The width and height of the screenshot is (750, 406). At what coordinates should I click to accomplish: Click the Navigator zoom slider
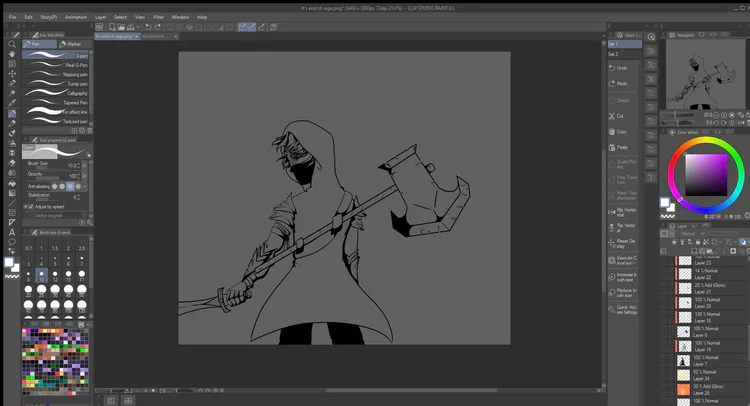pyautogui.click(x=677, y=115)
